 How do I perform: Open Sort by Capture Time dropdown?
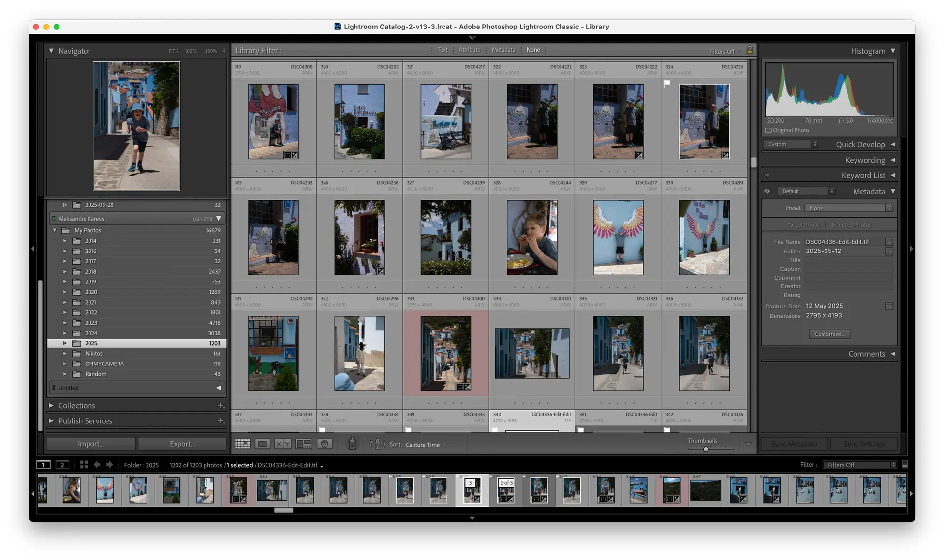425,445
